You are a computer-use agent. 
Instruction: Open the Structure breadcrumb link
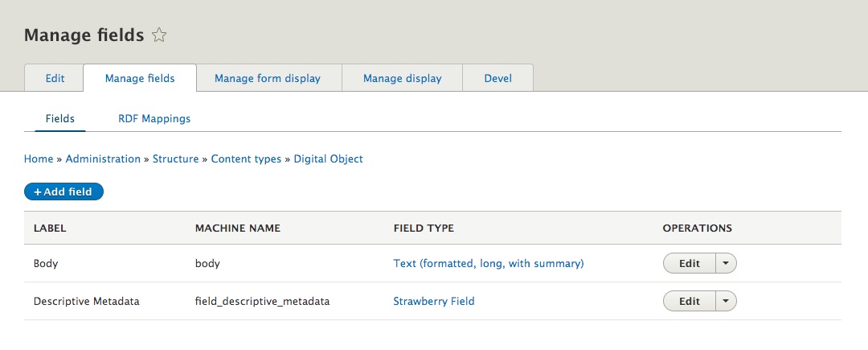tap(175, 159)
